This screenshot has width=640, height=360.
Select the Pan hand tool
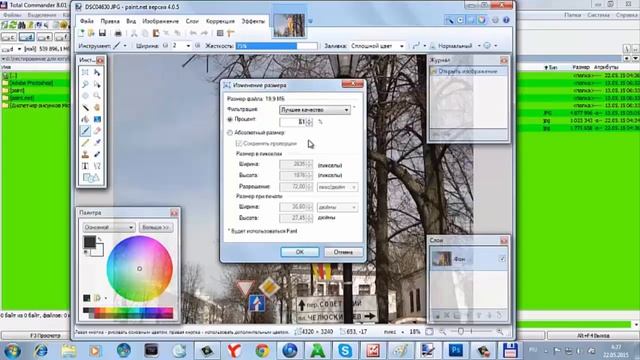tap(97, 107)
